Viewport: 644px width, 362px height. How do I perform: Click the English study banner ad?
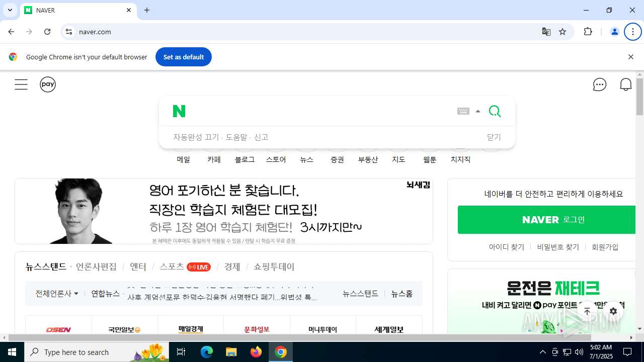224,211
